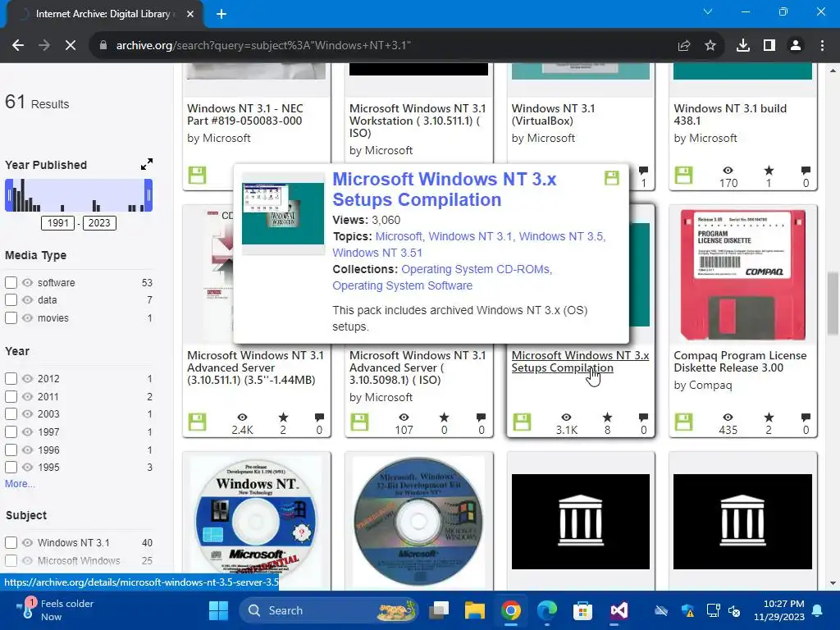Screen dimensions: 840x630
Task: Expand Year Published histogram with arrows icon
Action: pyautogui.click(x=147, y=164)
